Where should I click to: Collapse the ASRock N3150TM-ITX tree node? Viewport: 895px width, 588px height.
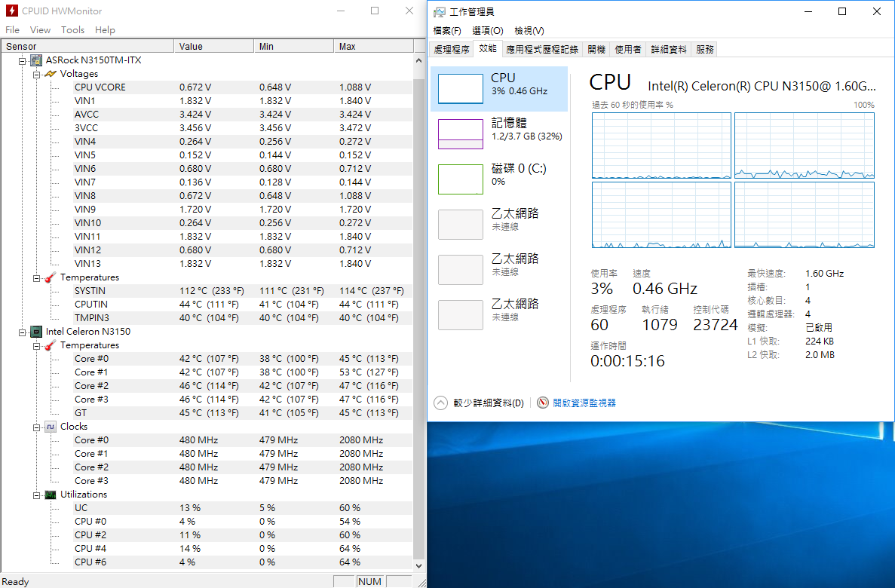click(x=23, y=60)
